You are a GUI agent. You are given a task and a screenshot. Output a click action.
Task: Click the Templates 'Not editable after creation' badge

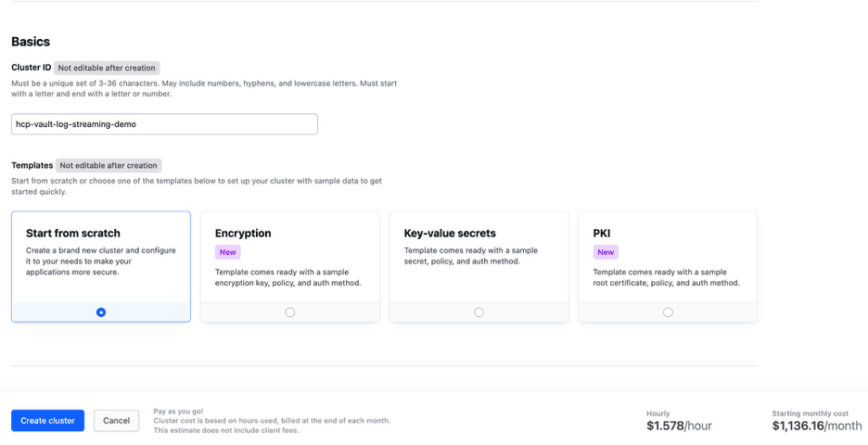108,165
